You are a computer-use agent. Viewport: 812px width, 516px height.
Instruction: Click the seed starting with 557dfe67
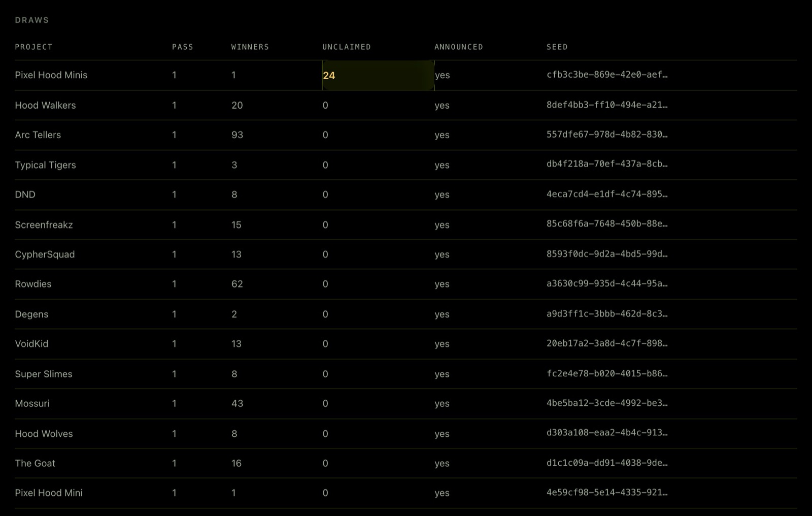[607, 135]
